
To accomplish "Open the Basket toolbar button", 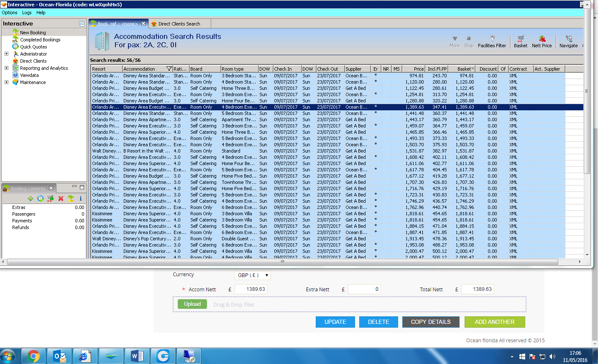I will point(520,41).
